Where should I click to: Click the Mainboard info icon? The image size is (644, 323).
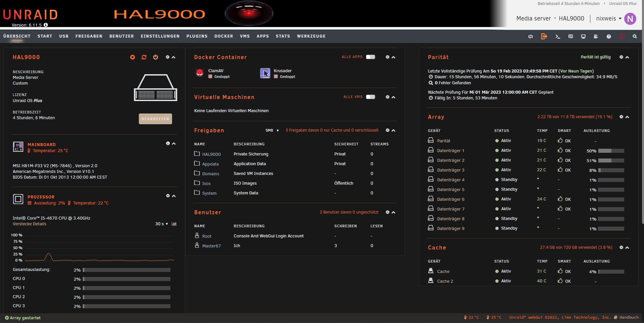168,143
